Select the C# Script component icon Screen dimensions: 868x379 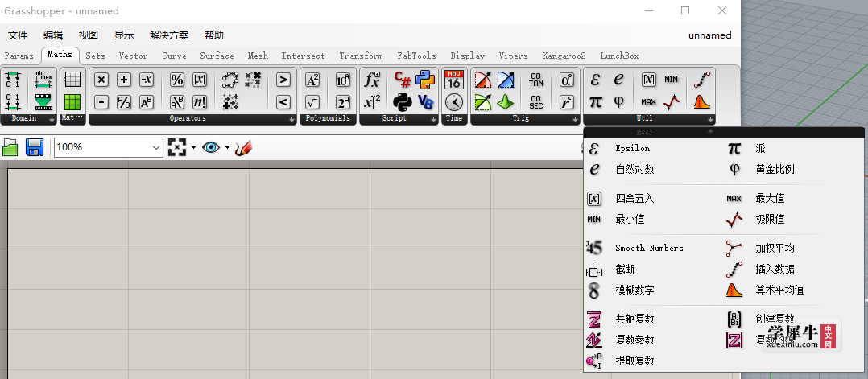coord(403,80)
